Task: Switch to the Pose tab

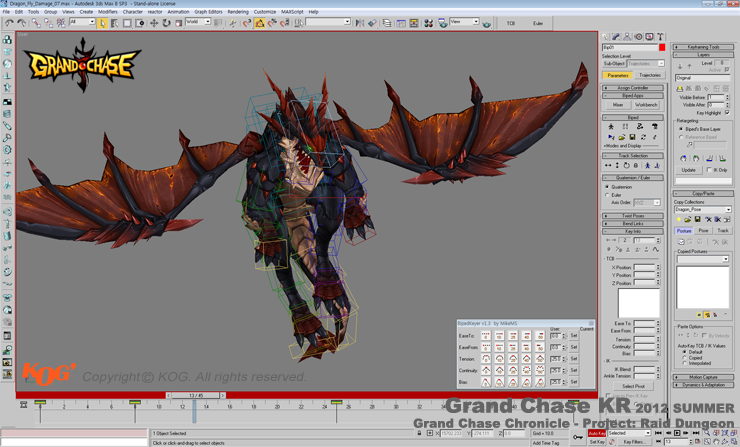Action: (x=703, y=230)
